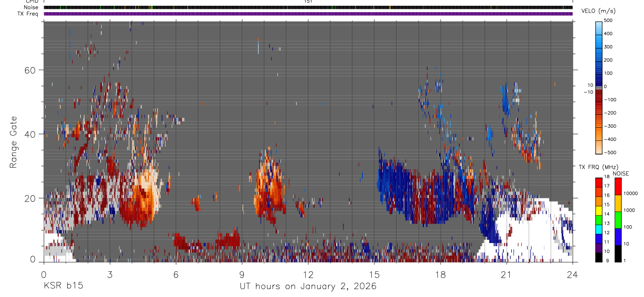Click the 10000 label on the NOISE legend
Image resolution: width=644 pixels, height=297 pixels.
pyautogui.click(x=630, y=193)
